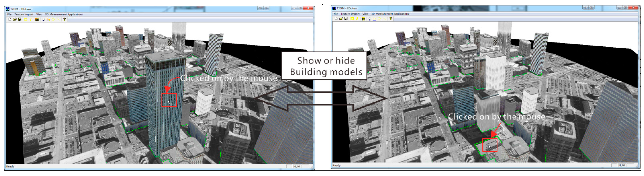The image size is (644, 176).
Task: Open the View menu in left window
Action: click(x=39, y=14)
